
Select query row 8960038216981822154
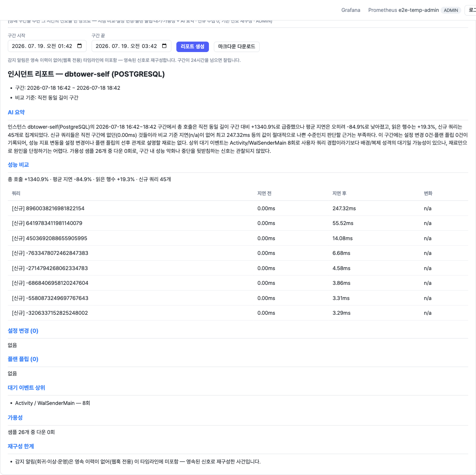(x=238, y=208)
